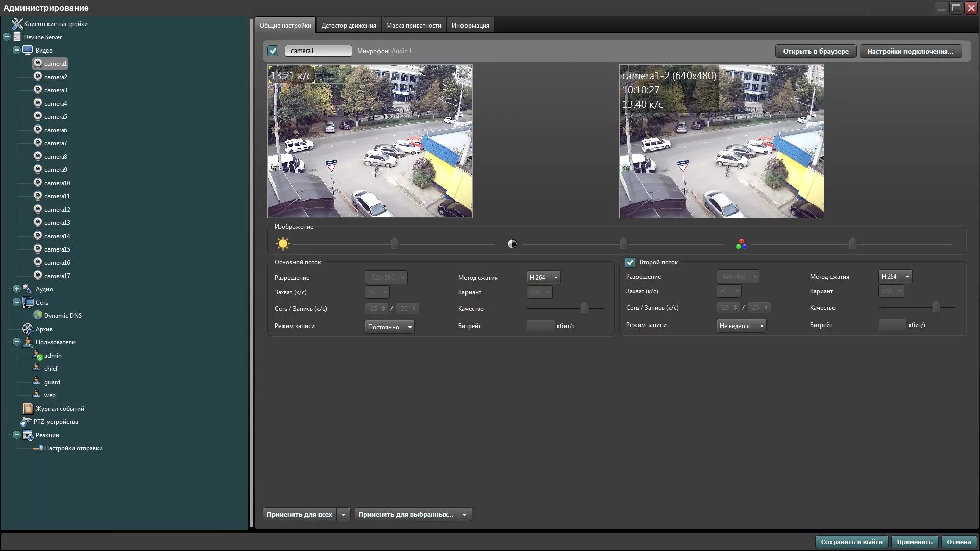This screenshot has height=551, width=980.
Task: Select camera7 in the tree
Action: (56, 143)
